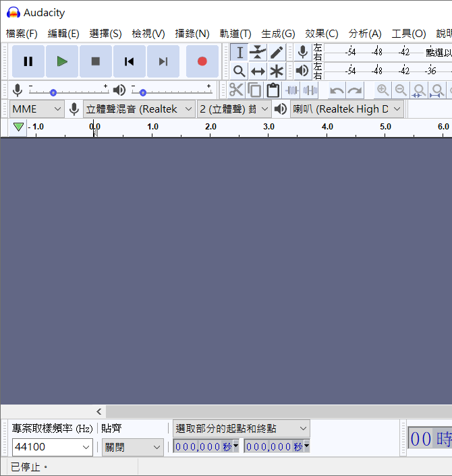This screenshot has height=476, width=452.
Task: Open the playback meter speaker menu
Action: pyautogui.click(x=302, y=71)
